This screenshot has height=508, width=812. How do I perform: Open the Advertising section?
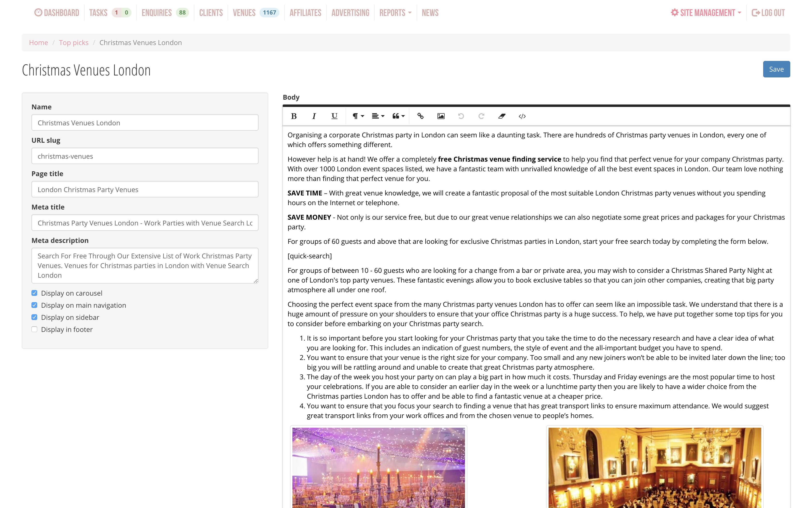pyautogui.click(x=350, y=13)
